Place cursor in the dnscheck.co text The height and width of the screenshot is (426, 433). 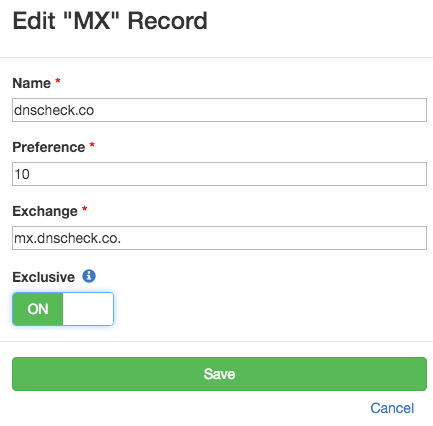(54, 110)
